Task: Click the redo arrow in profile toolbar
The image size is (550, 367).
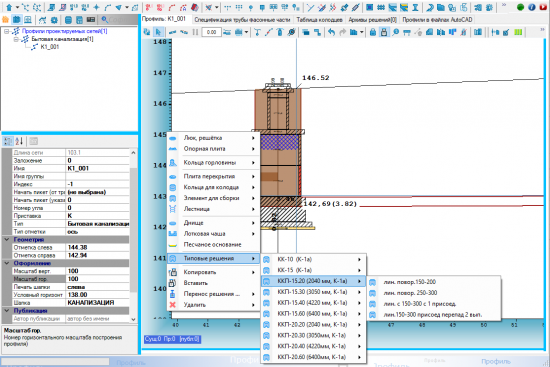Action: (x=343, y=32)
